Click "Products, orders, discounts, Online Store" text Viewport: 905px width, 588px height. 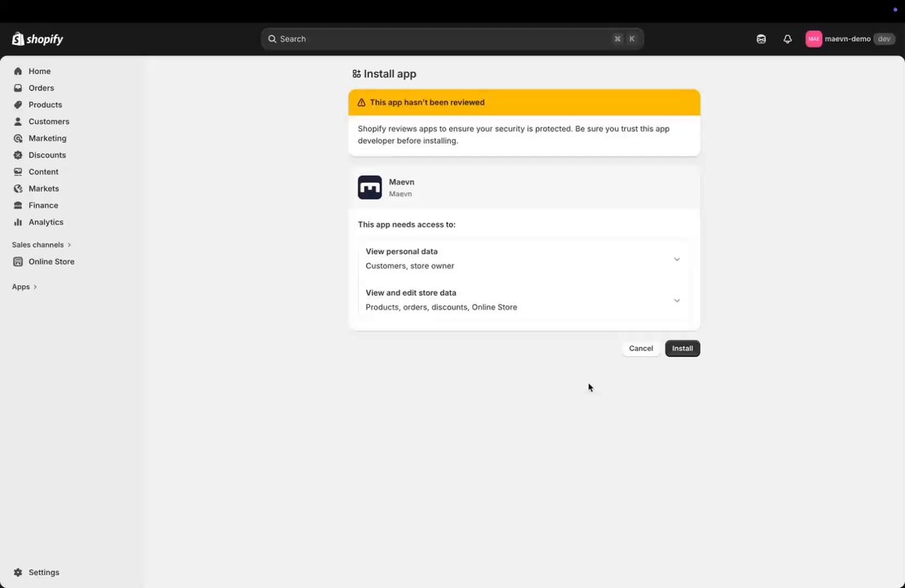[x=441, y=307]
